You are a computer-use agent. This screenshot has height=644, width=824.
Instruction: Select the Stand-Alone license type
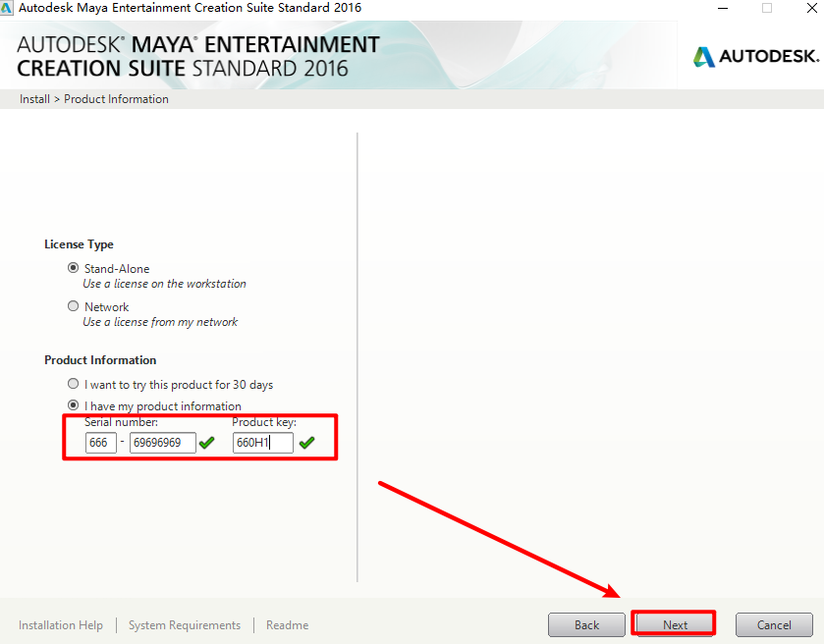73,268
